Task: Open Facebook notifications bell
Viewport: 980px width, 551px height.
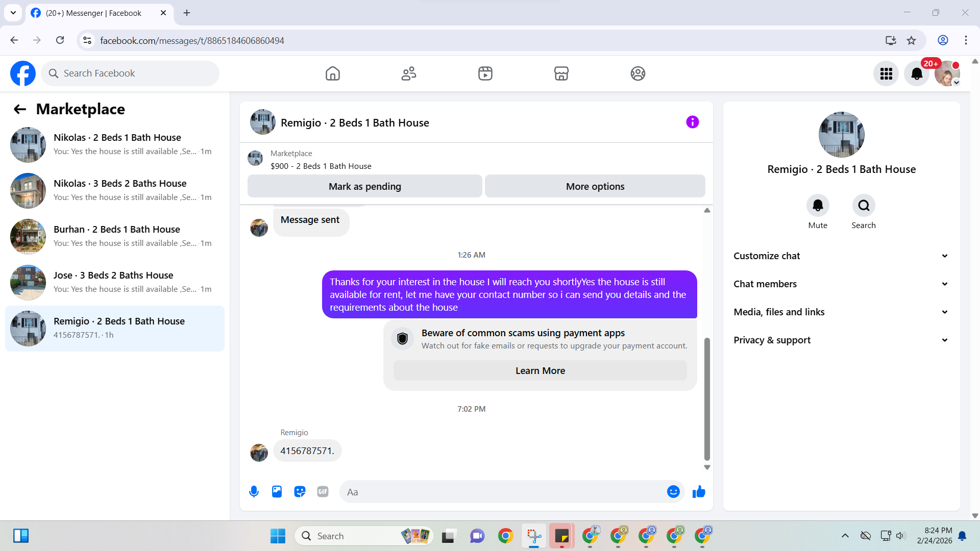Action: tap(917, 74)
